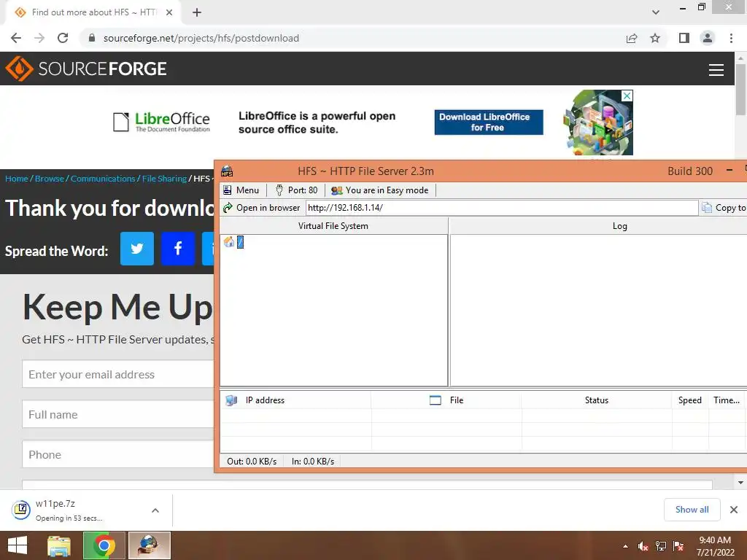Click Show all downloads
The image size is (747, 560).
tap(692, 510)
